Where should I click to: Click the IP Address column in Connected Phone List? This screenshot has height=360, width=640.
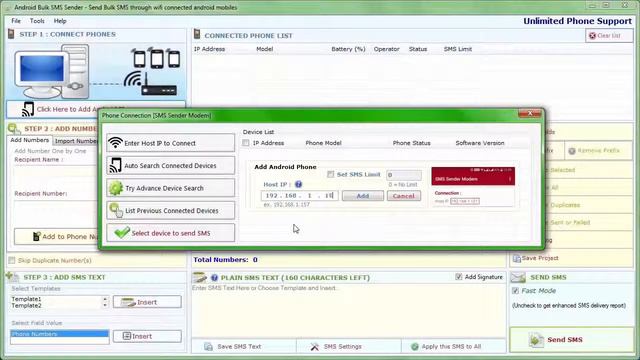coord(209,49)
